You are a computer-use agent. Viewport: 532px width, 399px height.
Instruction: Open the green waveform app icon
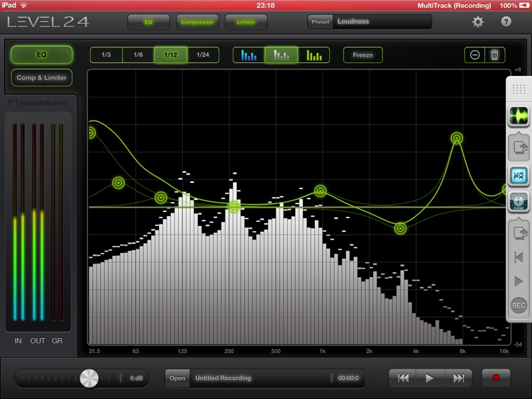[519, 116]
